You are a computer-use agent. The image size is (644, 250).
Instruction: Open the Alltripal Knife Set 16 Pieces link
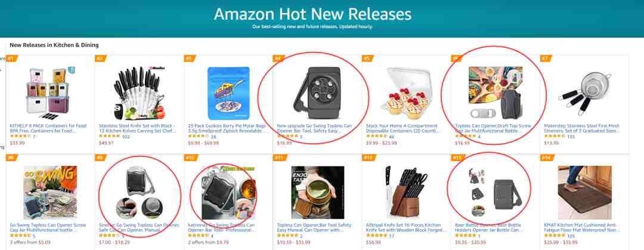406,228
